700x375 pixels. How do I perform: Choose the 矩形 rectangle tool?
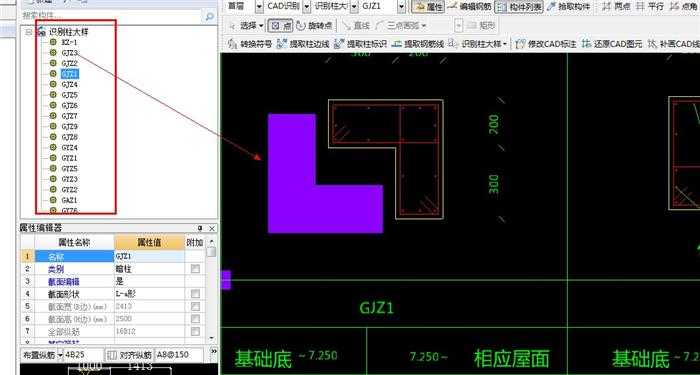[x=481, y=25]
